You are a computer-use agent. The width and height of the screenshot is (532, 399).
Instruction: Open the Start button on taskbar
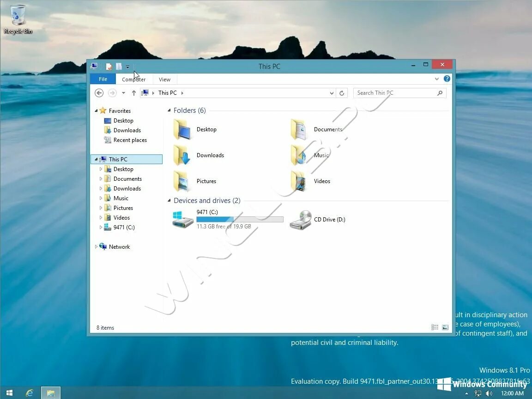(10, 393)
